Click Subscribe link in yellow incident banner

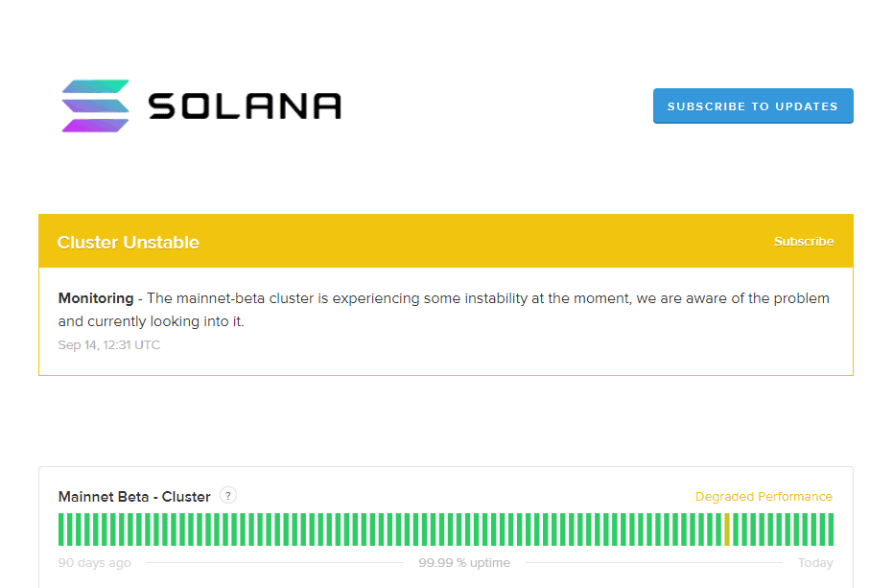pos(804,242)
